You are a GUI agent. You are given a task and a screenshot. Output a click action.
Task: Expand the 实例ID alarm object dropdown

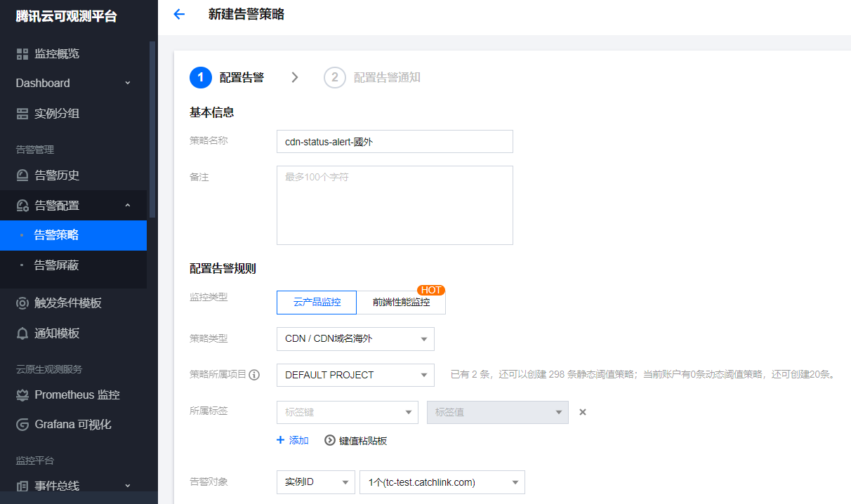click(315, 482)
